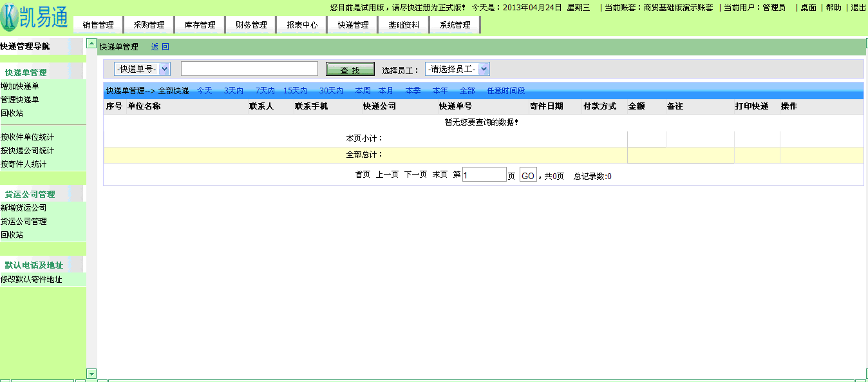This screenshot has width=868, height=382.
Task: Open the 库存管理 menu tab
Action: pyautogui.click(x=200, y=25)
